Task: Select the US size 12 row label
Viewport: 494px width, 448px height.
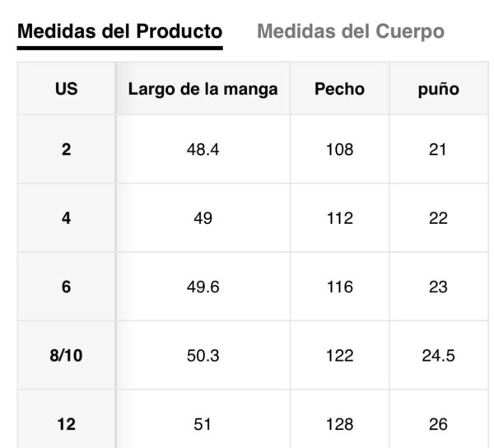Action: (67, 425)
